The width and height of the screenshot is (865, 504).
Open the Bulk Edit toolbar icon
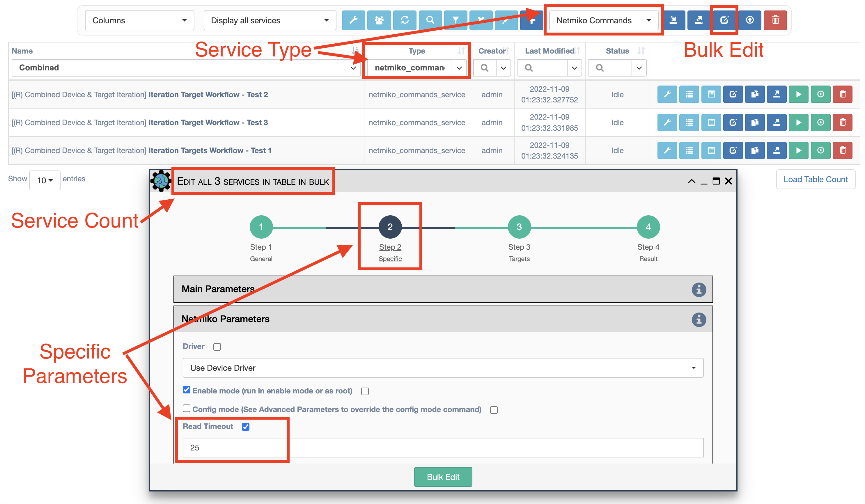(x=724, y=20)
